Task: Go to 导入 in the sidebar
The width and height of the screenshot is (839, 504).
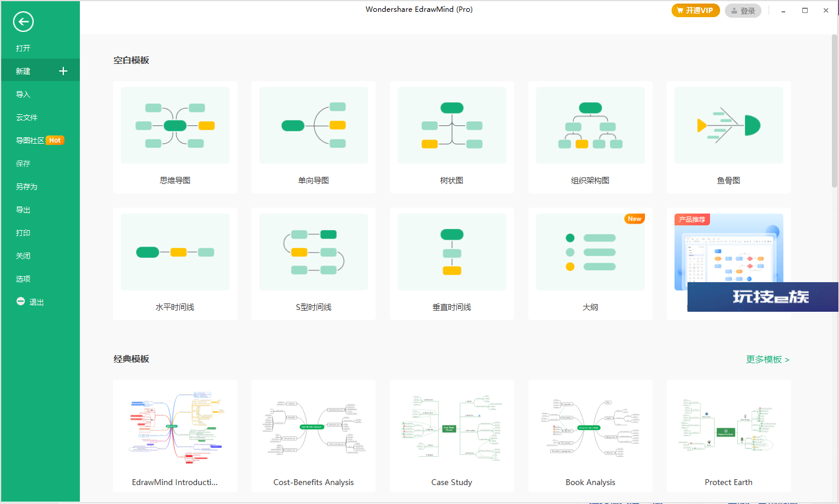Action: (40, 94)
